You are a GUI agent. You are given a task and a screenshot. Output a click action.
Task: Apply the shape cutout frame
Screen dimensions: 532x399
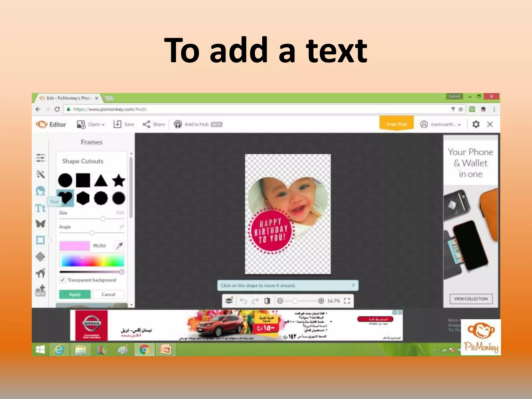[75, 294]
